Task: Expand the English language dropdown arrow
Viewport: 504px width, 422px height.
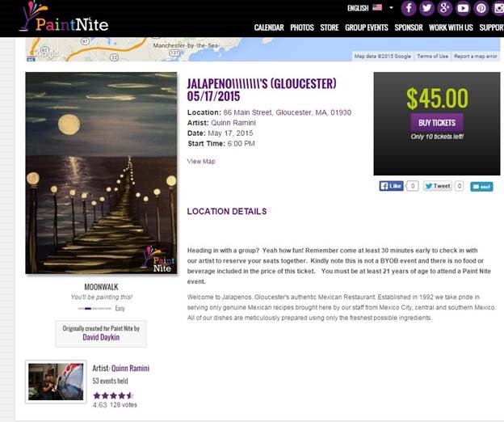Action: click(x=391, y=7)
